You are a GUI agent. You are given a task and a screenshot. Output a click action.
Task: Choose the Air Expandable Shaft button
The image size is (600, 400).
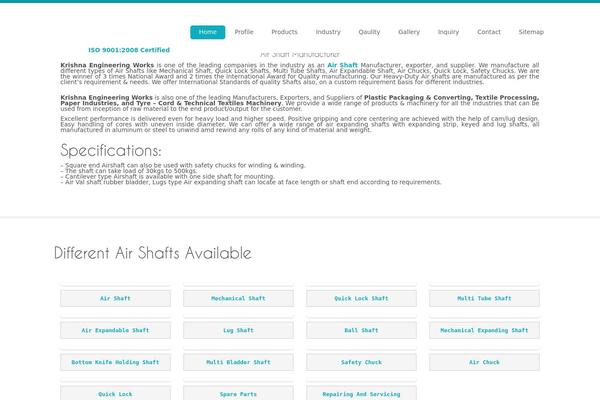tap(115, 330)
